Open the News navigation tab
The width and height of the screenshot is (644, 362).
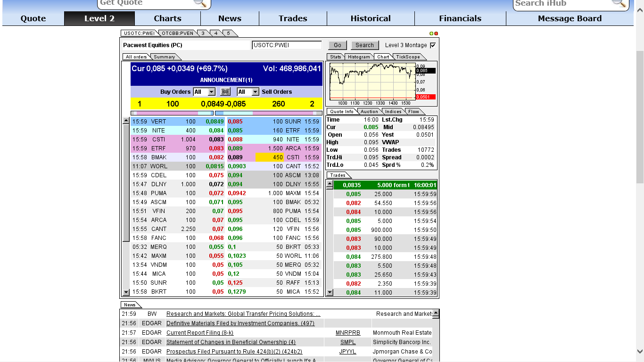tap(230, 18)
